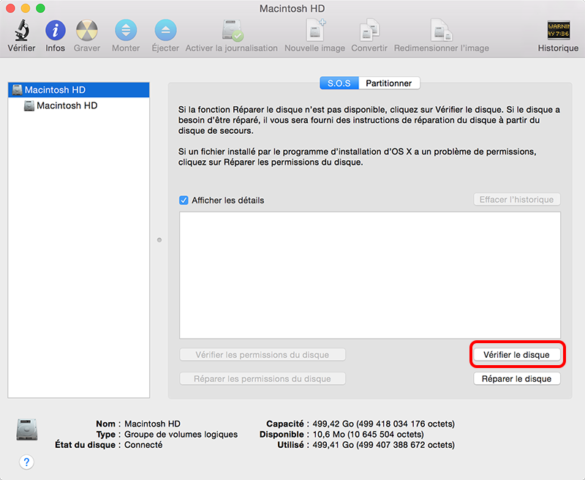Click the Capacité value 499,42 Go

[x=384, y=424]
